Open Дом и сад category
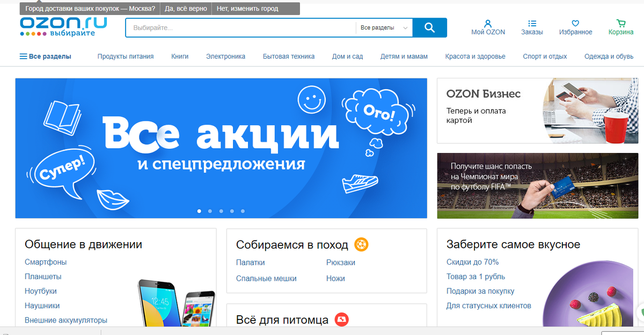This screenshot has height=335, width=644. (x=347, y=56)
